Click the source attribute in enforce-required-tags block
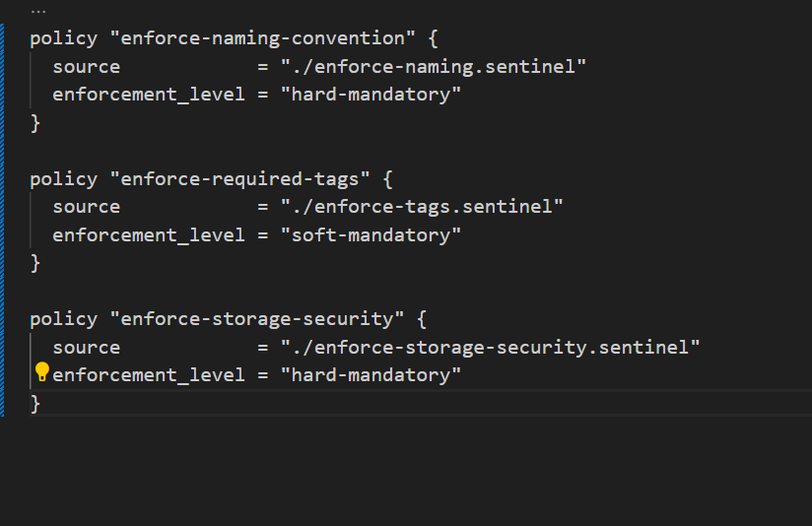 [87, 207]
